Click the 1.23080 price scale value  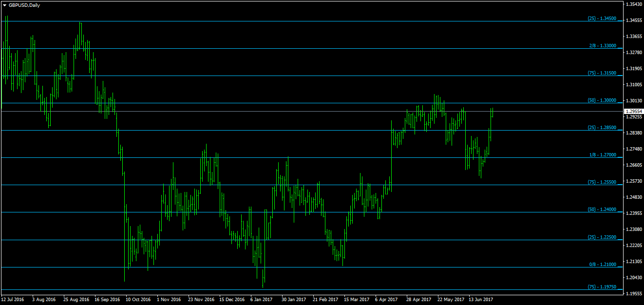coord(633,229)
